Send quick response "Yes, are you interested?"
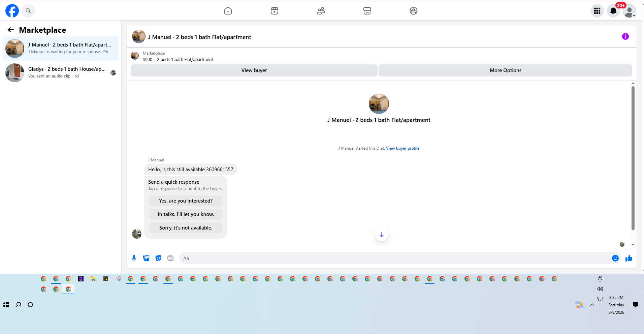 (186, 201)
